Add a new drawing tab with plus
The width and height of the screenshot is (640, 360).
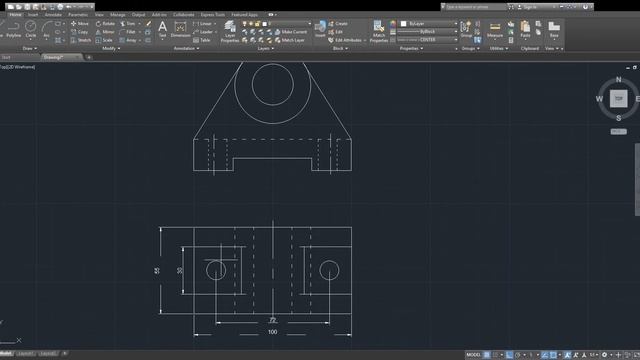89,58
